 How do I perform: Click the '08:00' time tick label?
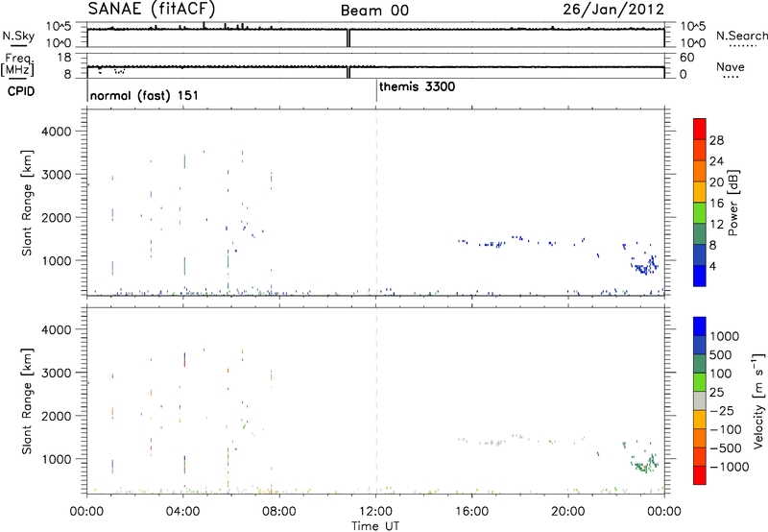pos(279,512)
